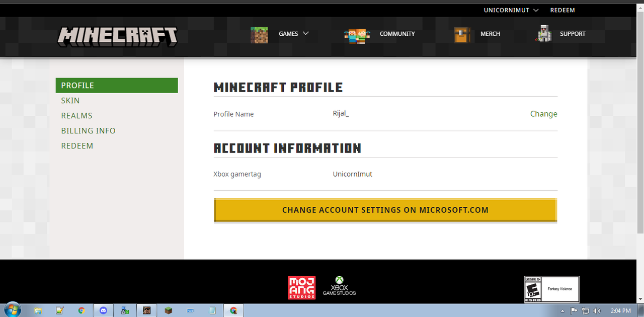Show hidden system tray icons
Viewport: 644px width, 317px height.
click(x=563, y=310)
